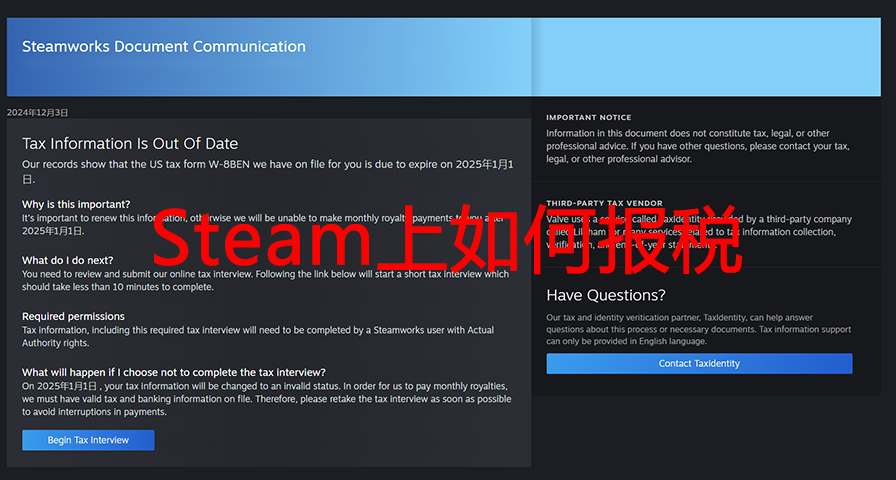Click the text saying support only in English
896x480 pixels.
coord(698,329)
